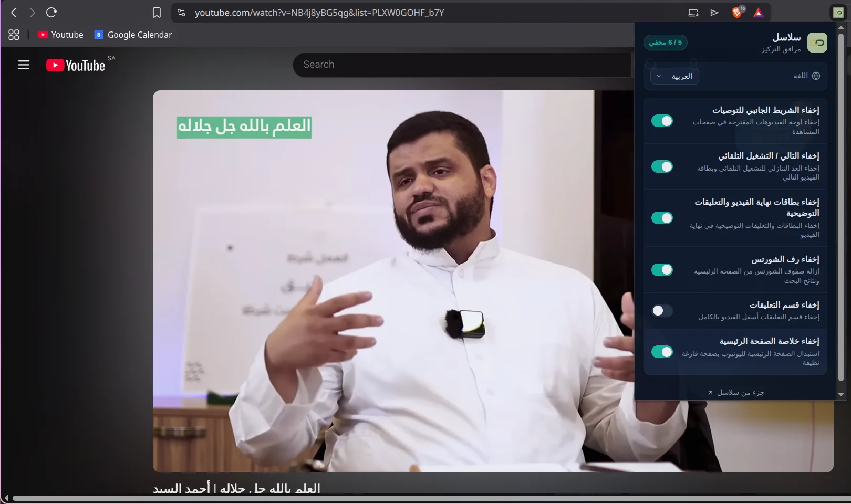Bookmark this page using the bookmark icon
Screen dimensions: 851x504
point(157,13)
